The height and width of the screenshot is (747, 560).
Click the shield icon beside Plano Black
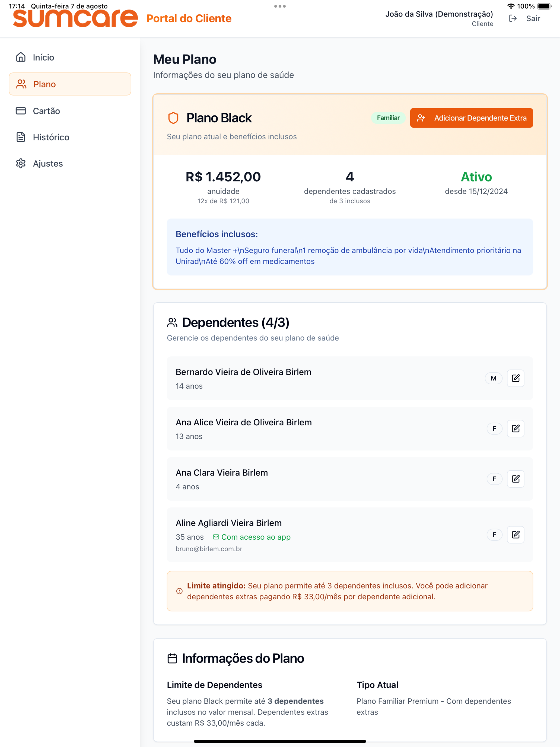coord(173,118)
